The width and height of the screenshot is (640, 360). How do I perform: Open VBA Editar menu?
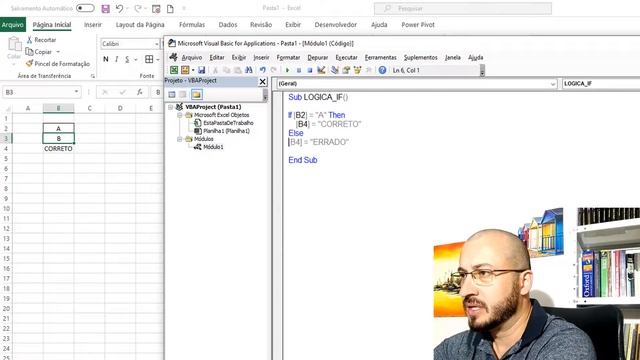pos(217,58)
